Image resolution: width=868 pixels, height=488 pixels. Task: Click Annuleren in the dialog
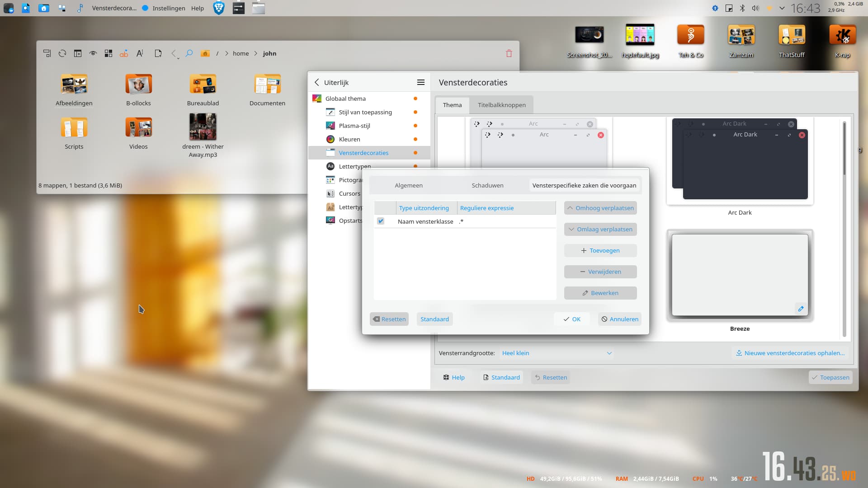(x=619, y=319)
